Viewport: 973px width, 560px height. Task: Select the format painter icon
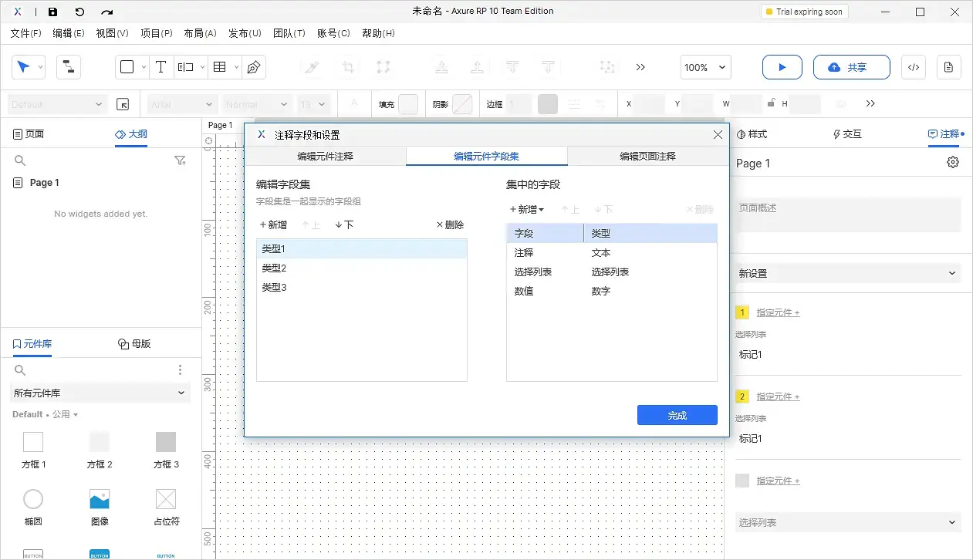[311, 67]
